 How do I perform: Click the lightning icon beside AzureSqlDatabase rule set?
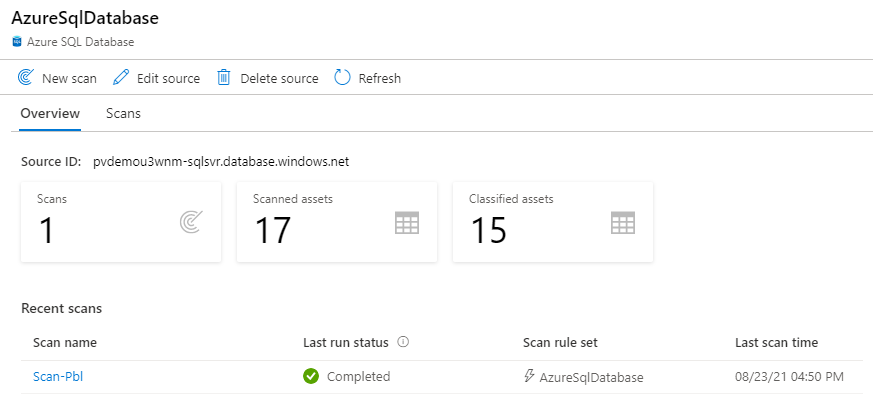[529, 376]
